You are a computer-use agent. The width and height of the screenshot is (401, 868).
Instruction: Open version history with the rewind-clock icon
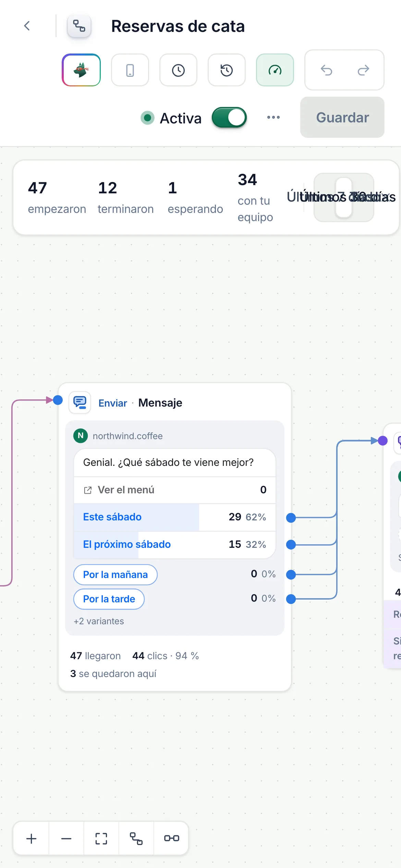click(x=227, y=70)
